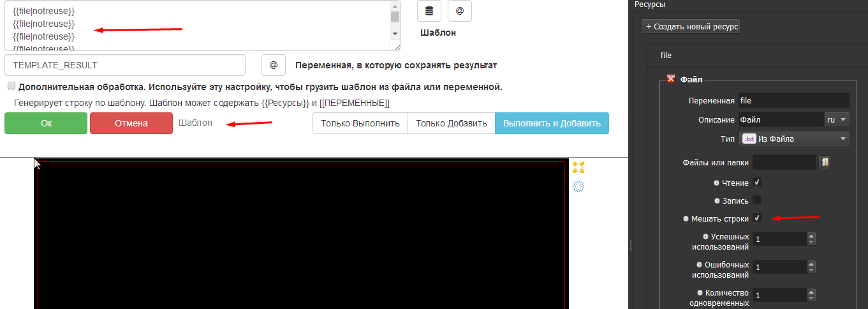Uncheck the Чтение checkbox

click(x=757, y=183)
